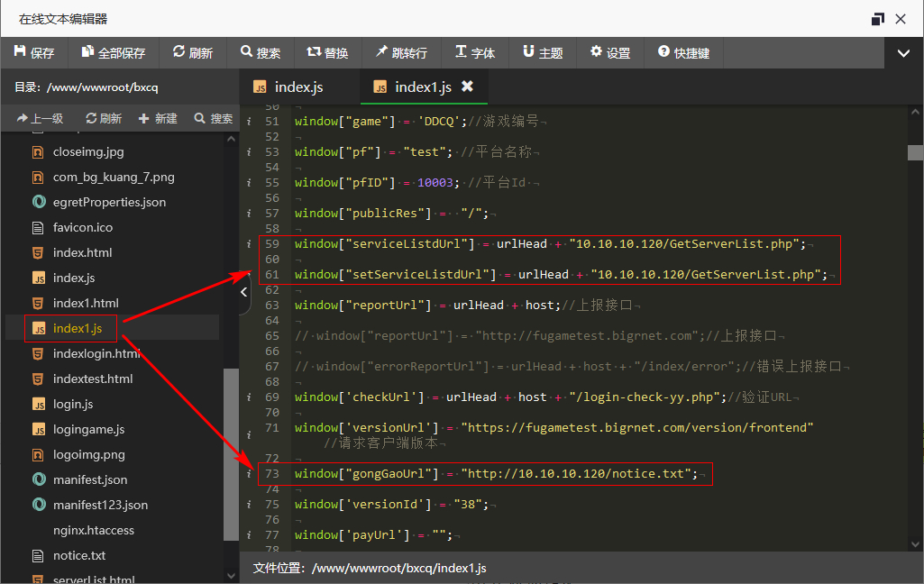Viewport: 924px width, 584px height.
Task: Open the Replace (替换) tool
Action: [x=327, y=53]
